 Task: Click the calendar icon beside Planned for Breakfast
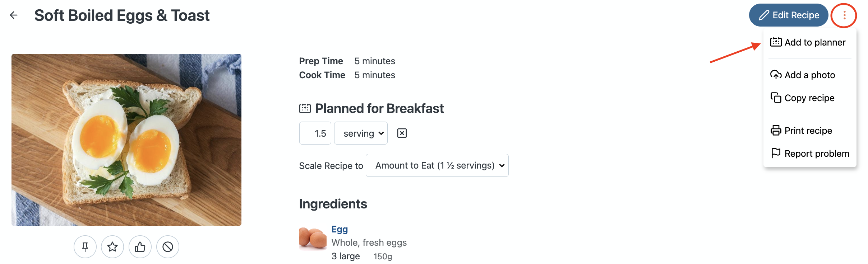pos(305,108)
